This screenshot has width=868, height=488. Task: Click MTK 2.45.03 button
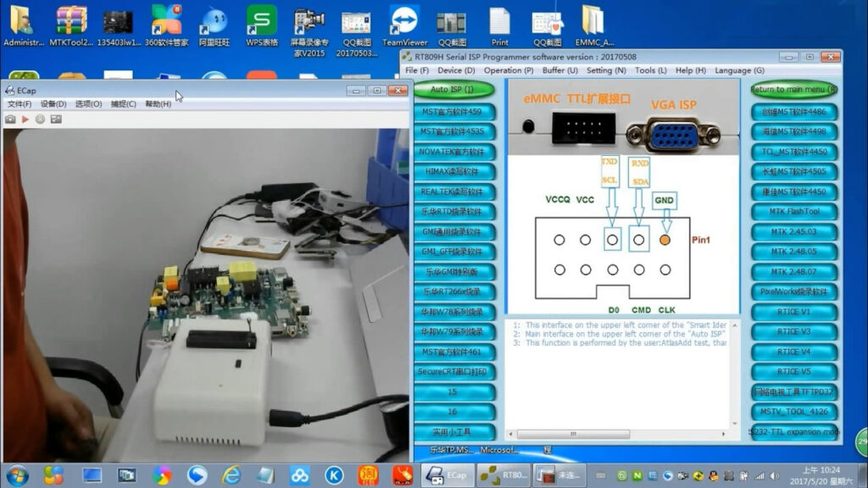click(793, 232)
